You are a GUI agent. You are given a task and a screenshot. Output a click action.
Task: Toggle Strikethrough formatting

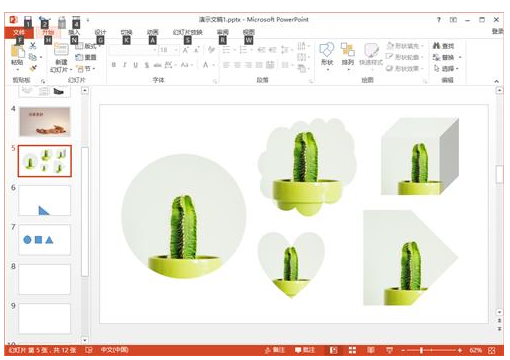click(x=157, y=65)
